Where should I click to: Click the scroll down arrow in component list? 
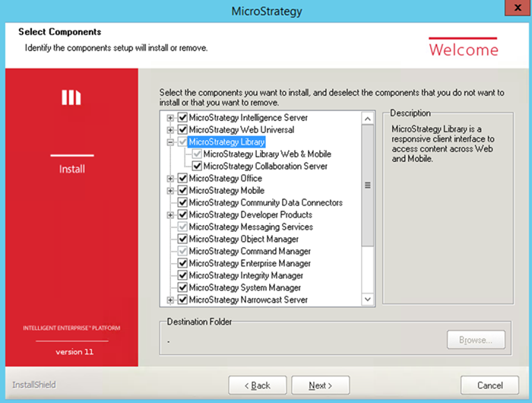point(367,300)
